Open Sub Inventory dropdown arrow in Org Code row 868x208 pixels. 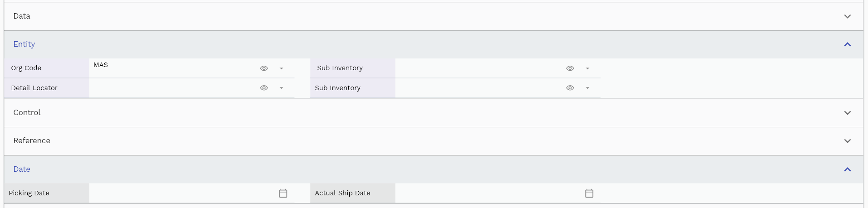(x=587, y=68)
